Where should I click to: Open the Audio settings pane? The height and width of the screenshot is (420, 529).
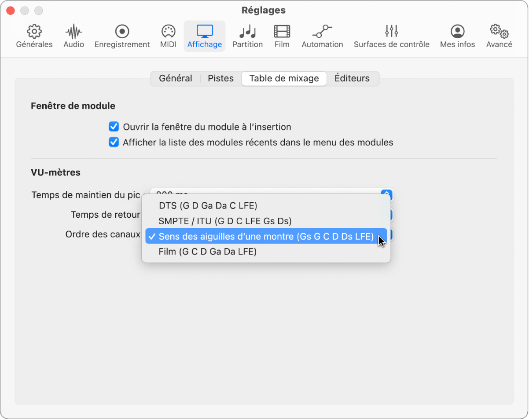pos(73,36)
